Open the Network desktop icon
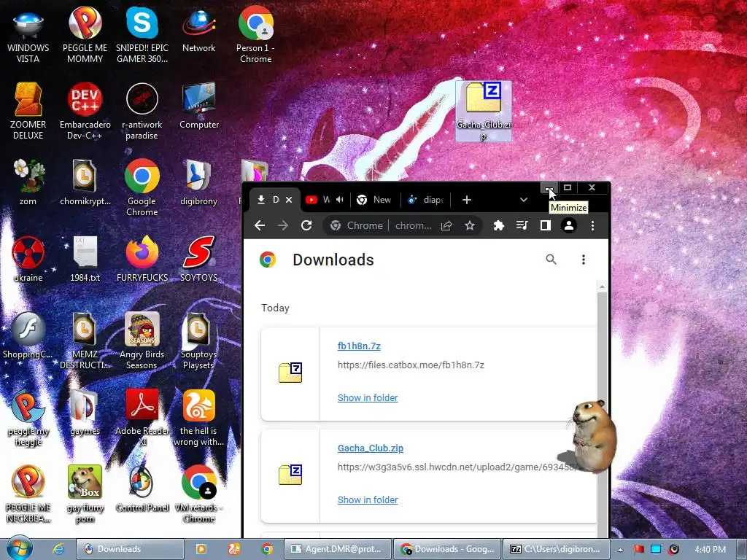Image resolution: width=747 pixels, height=560 pixels. pyautogui.click(x=198, y=29)
